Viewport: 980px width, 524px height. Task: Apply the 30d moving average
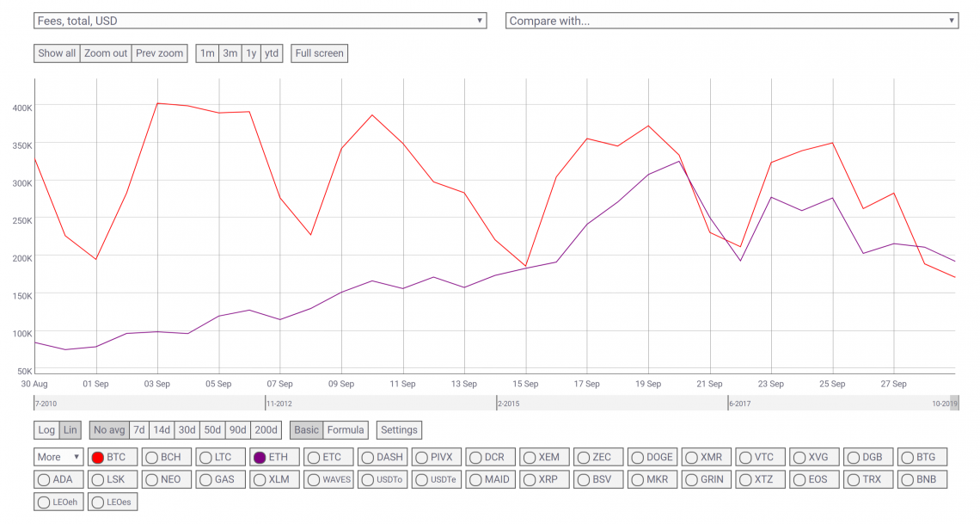(187, 429)
